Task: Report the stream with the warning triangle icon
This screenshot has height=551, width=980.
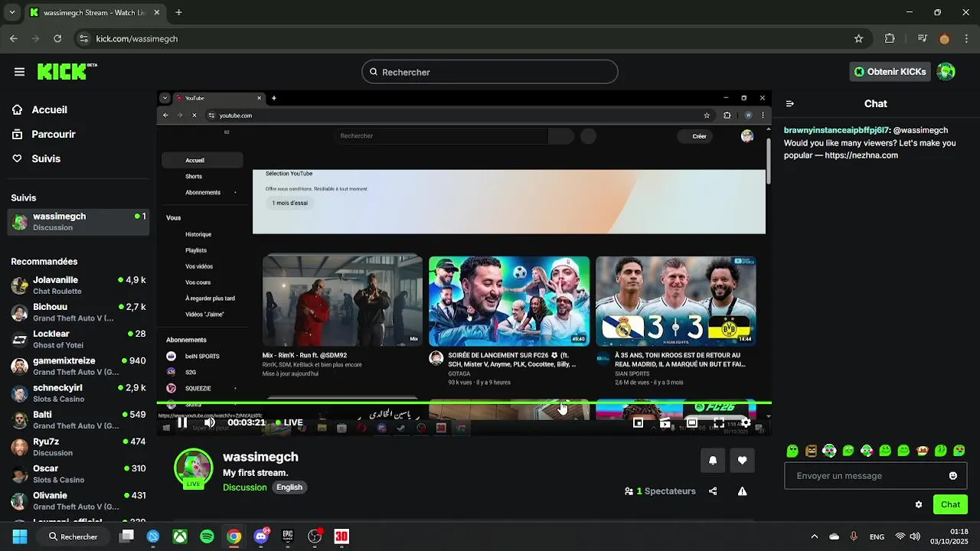Action: [742, 491]
